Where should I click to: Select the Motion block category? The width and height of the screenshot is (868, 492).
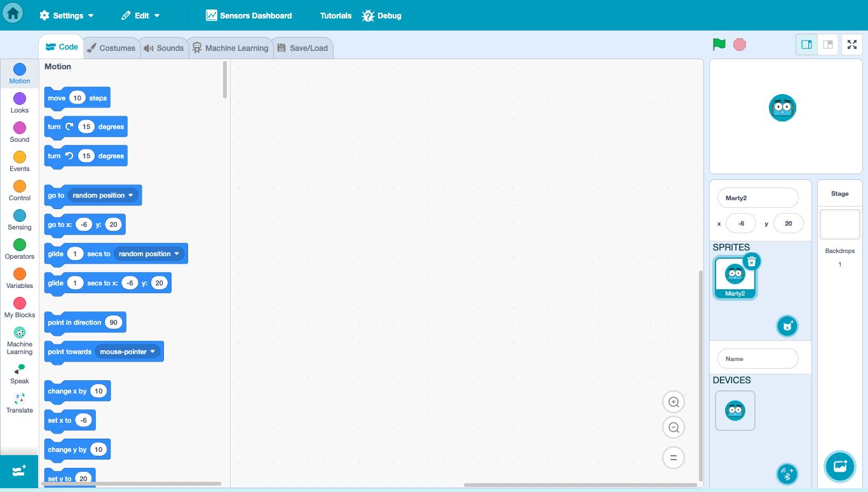coord(20,73)
